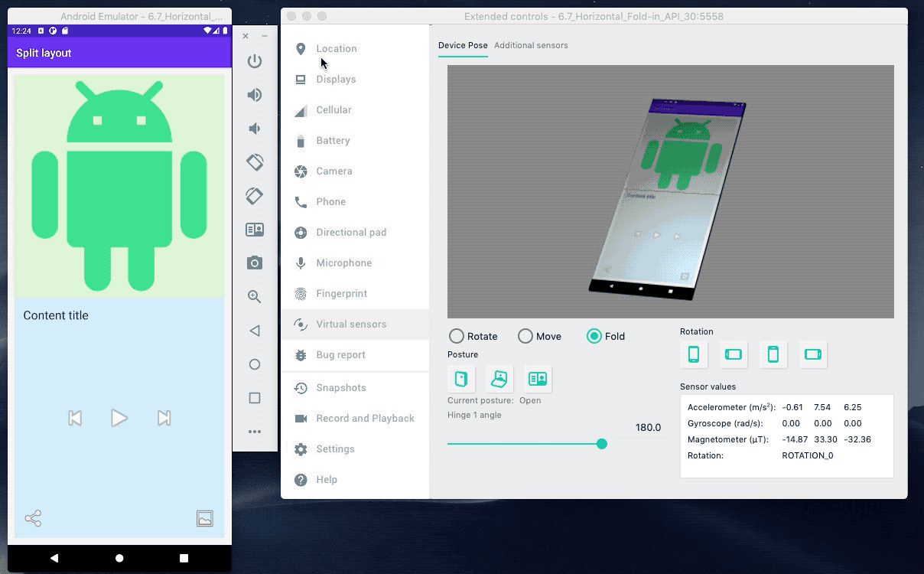Click the share icon in the app
Viewport: 924px width, 574px height.
coord(33,519)
